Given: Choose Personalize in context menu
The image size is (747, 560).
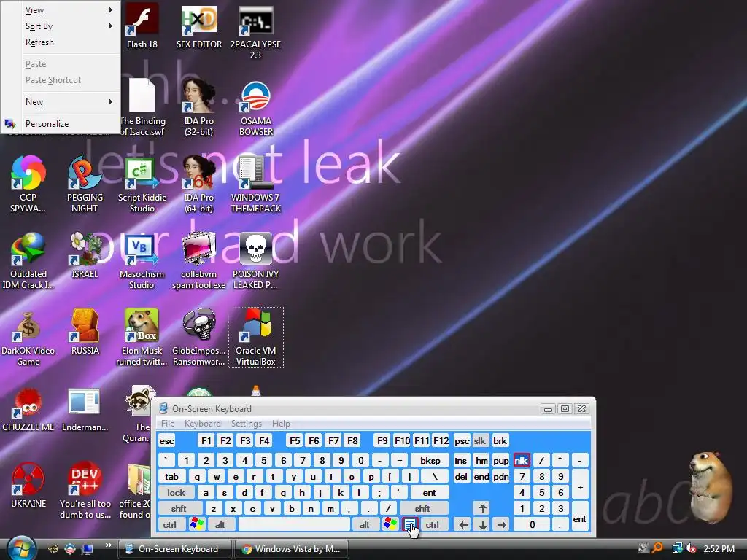Looking at the screenshot, I should click(x=61, y=124).
